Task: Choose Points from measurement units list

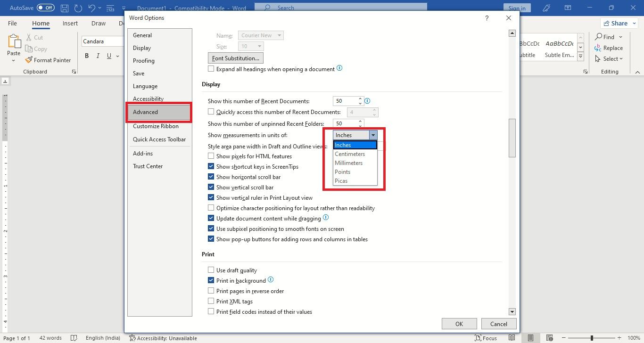Action: tap(355, 172)
